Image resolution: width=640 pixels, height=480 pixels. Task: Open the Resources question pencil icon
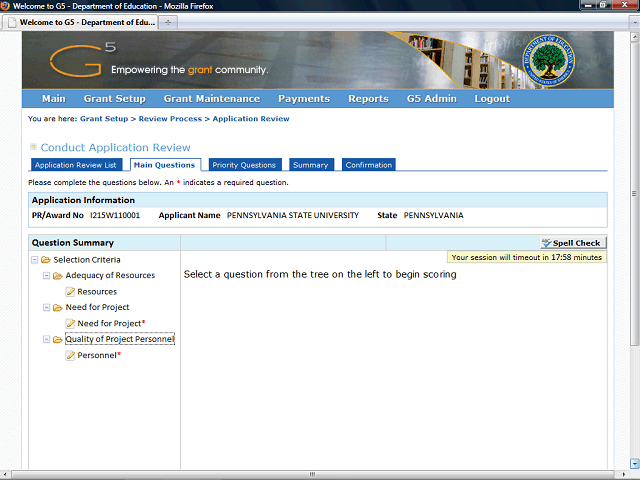(x=70, y=291)
